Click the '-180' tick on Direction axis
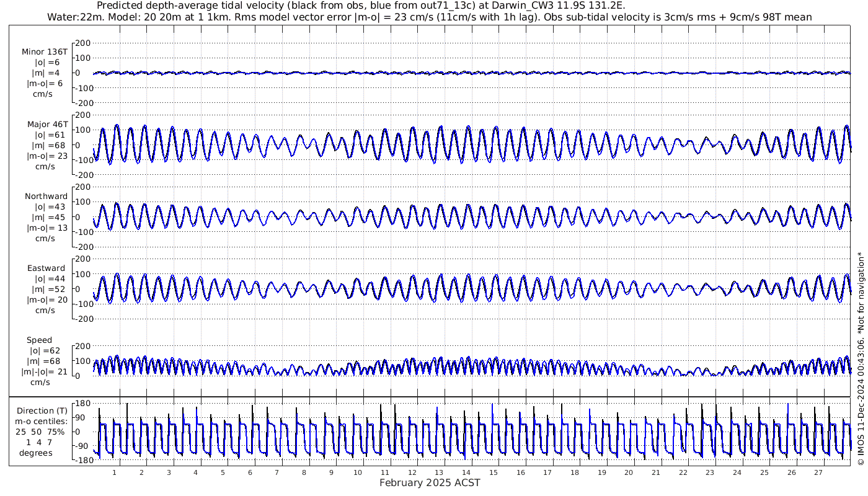Viewport: 868px width, 496px height. 82,460
